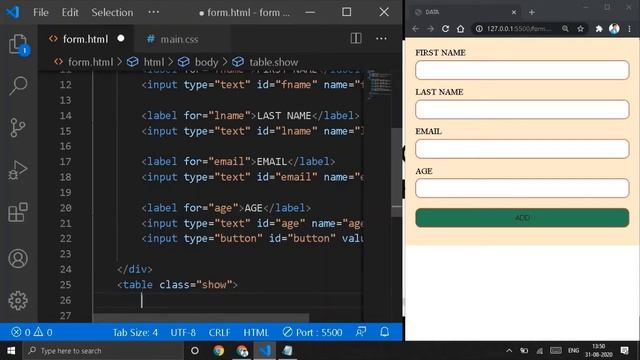Go forward in the browser
Image resolution: width=640 pixels, height=360 pixels.
430,29
